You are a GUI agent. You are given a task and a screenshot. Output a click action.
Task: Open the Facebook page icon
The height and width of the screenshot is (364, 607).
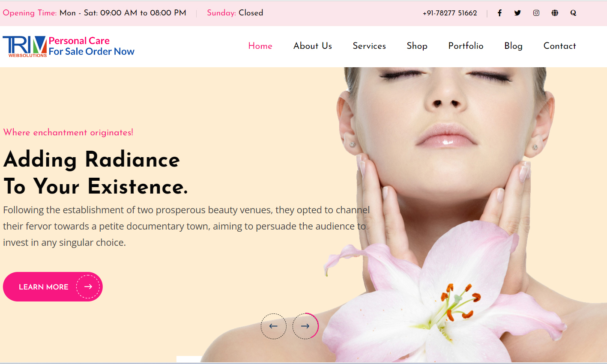[x=499, y=13]
